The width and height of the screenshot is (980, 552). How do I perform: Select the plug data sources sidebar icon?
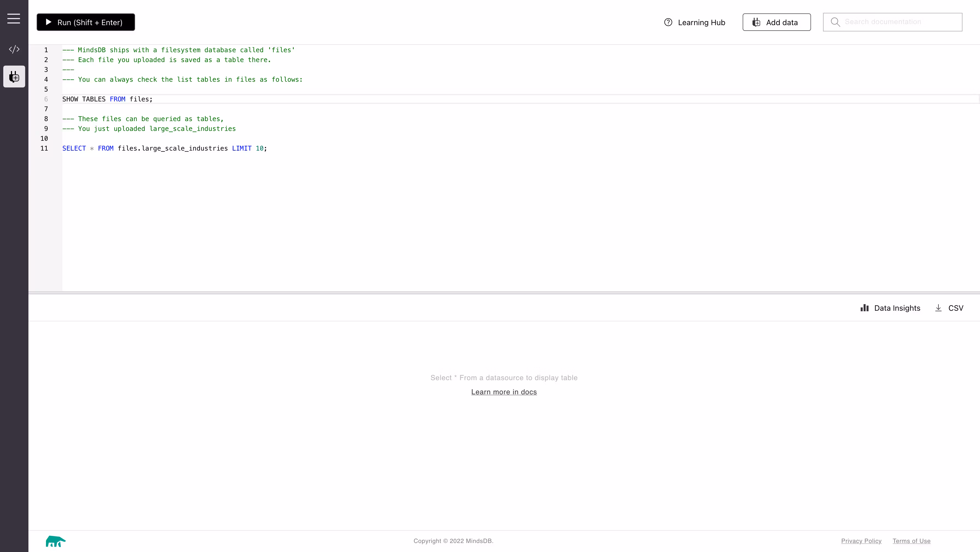click(14, 77)
